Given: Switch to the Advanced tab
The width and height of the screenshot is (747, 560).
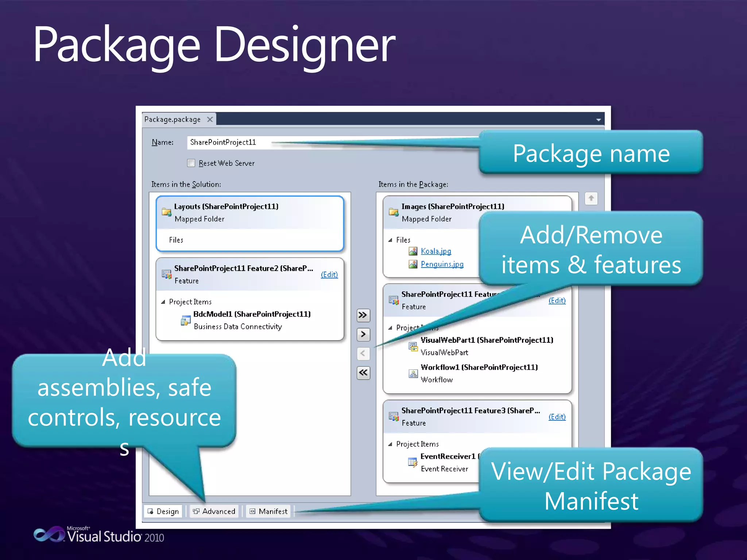Looking at the screenshot, I should coord(214,511).
